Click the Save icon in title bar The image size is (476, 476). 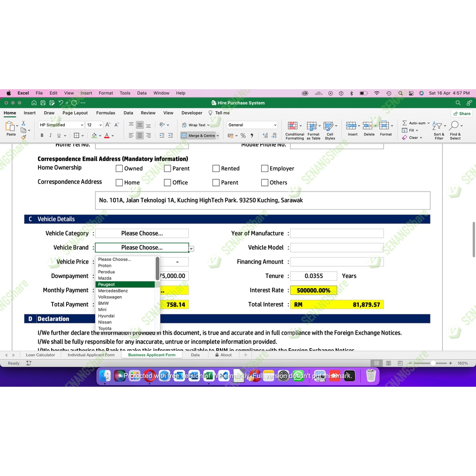tap(43, 103)
